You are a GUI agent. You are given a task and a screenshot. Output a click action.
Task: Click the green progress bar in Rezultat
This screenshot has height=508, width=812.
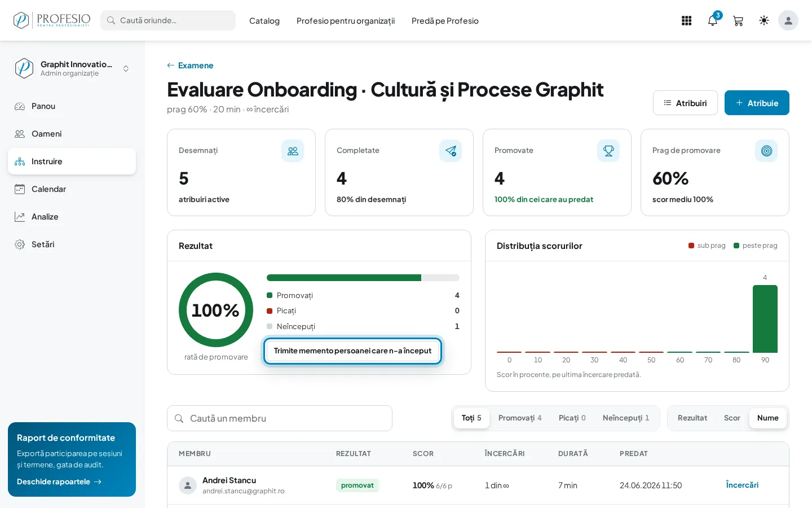pos(344,278)
